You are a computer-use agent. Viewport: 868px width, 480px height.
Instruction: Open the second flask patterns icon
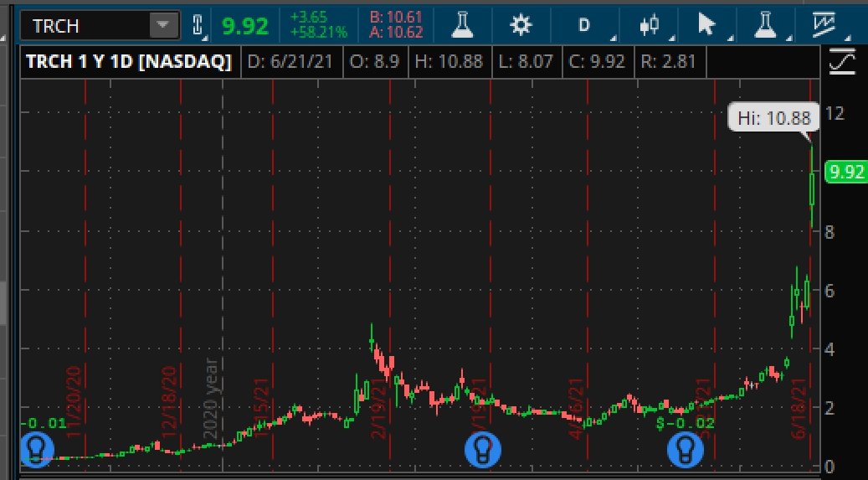coord(765,25)
